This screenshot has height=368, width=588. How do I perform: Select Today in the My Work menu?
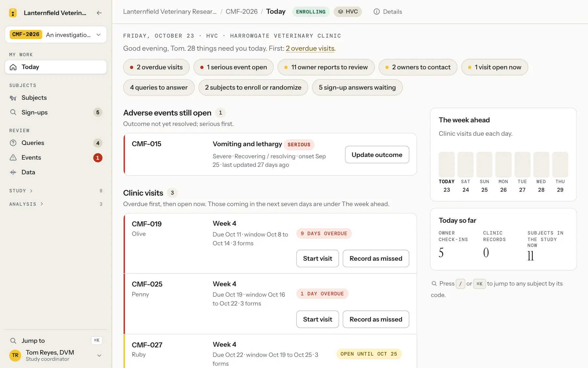pyautogui.click(x=56, y=67)
